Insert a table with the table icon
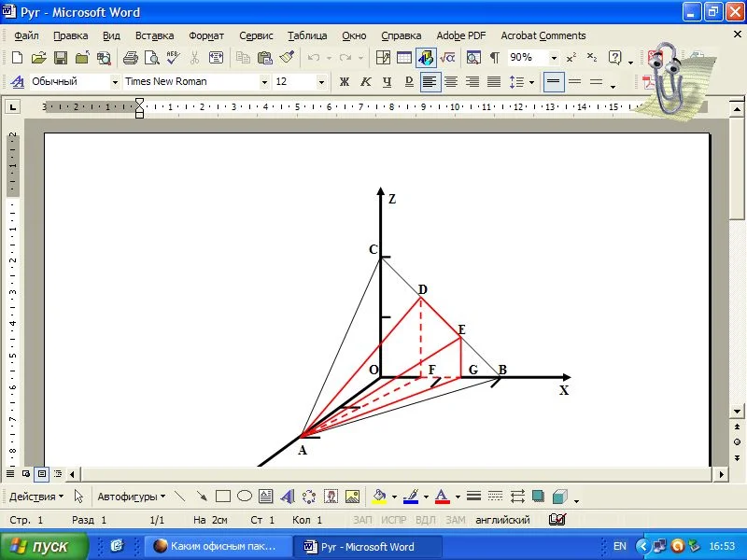This screenshot has height=560, width=747. 404,58
